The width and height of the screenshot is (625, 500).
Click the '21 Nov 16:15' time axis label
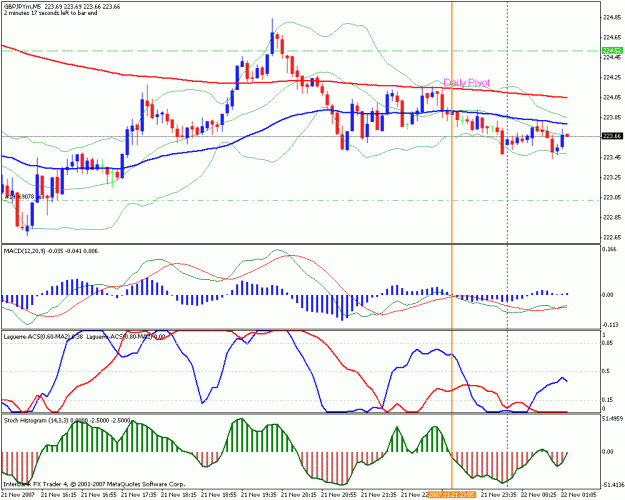click(x=58, y=494)
